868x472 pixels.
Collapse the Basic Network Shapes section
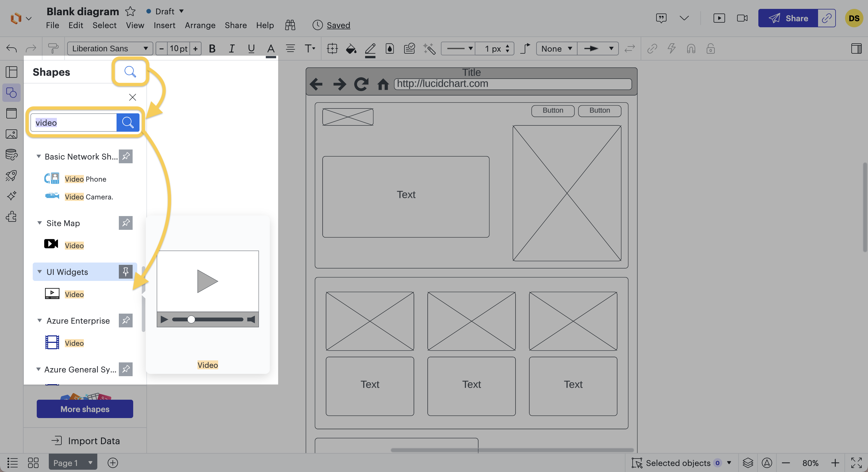click(x=39, y=156)
